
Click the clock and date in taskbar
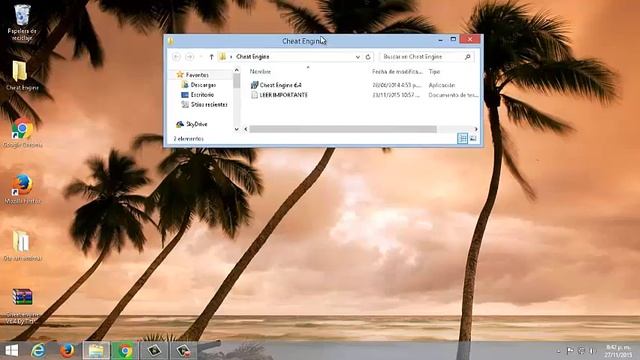pos(618,351)
